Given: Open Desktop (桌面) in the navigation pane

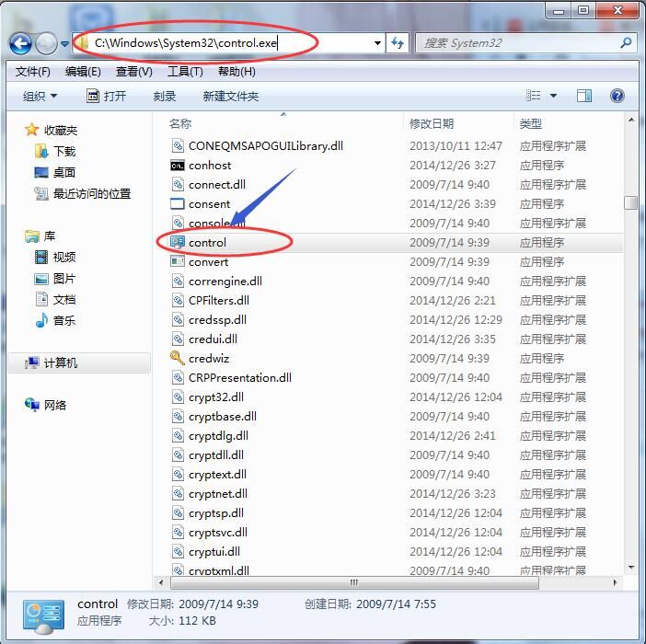Looking at the screenshot, I should point(64,172).
